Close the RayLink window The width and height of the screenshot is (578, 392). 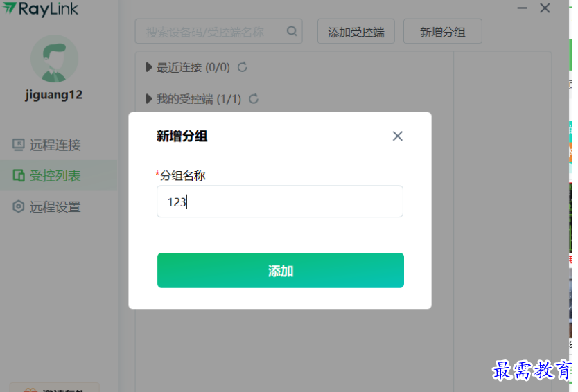pos(545,8)
